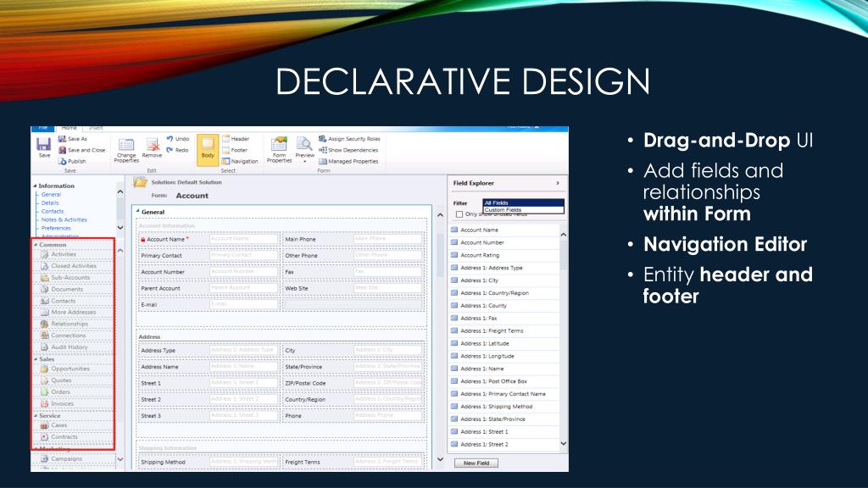Collapse the Common navigation group
The image size is (868, 488).
[x=36, y=245]
